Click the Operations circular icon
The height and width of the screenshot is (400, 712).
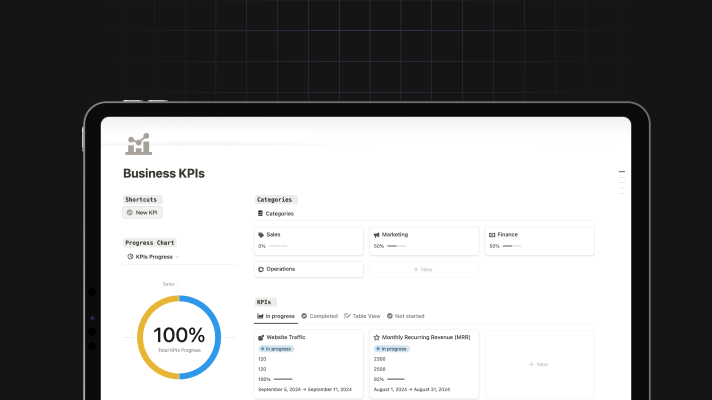[261, 269]
